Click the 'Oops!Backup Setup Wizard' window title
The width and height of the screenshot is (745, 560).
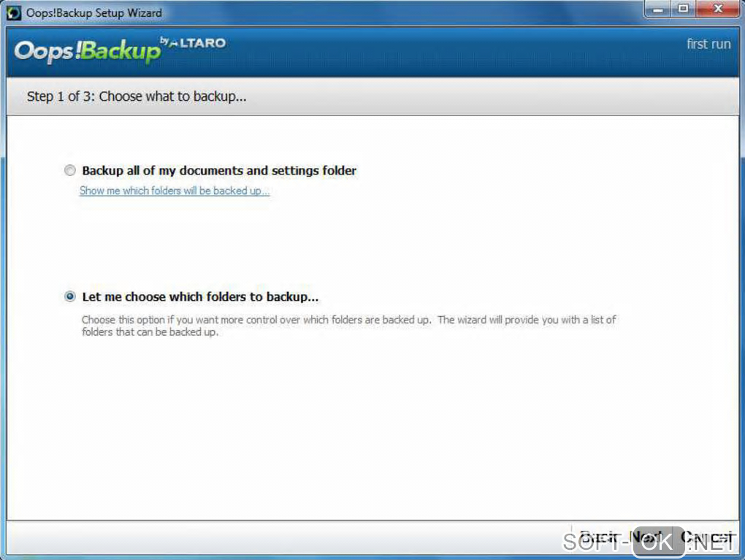[x=94, y=13]
